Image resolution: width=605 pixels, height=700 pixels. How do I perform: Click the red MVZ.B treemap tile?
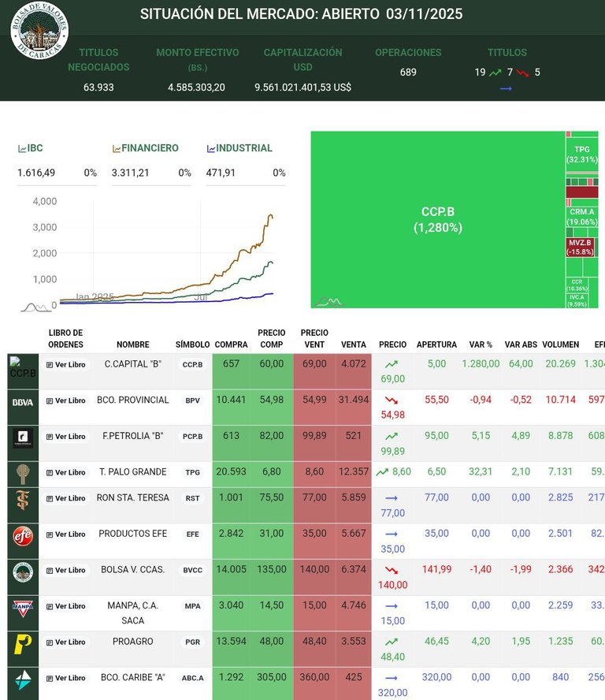[580, 247]
